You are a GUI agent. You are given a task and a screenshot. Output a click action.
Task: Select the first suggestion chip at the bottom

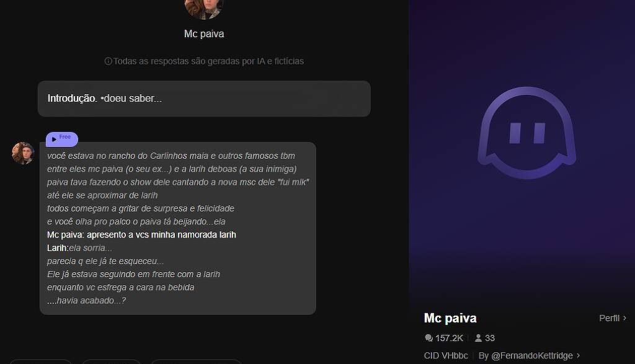pyautogui.click(x=40, y=362)
